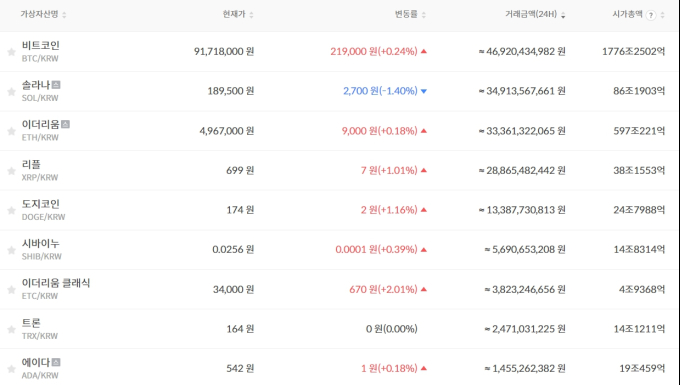Star the 이더리움 클래식 row
The height and width of the screenshot is (385, 680).
(x=11, y=290)
